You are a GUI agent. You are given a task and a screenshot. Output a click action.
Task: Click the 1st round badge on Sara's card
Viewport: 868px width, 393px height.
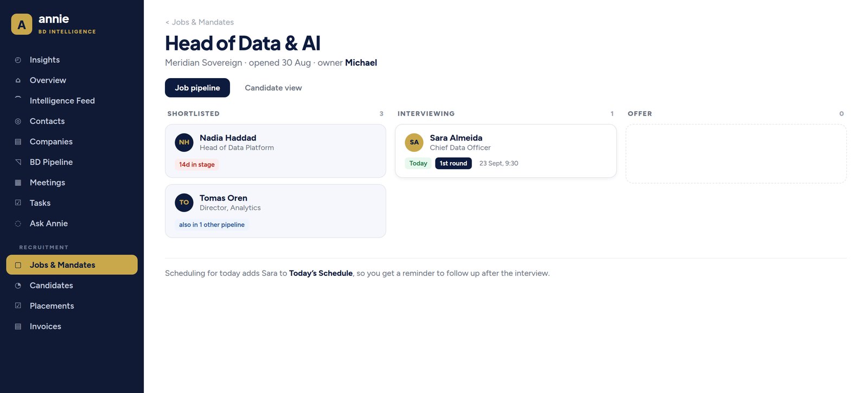coord(454,163)
